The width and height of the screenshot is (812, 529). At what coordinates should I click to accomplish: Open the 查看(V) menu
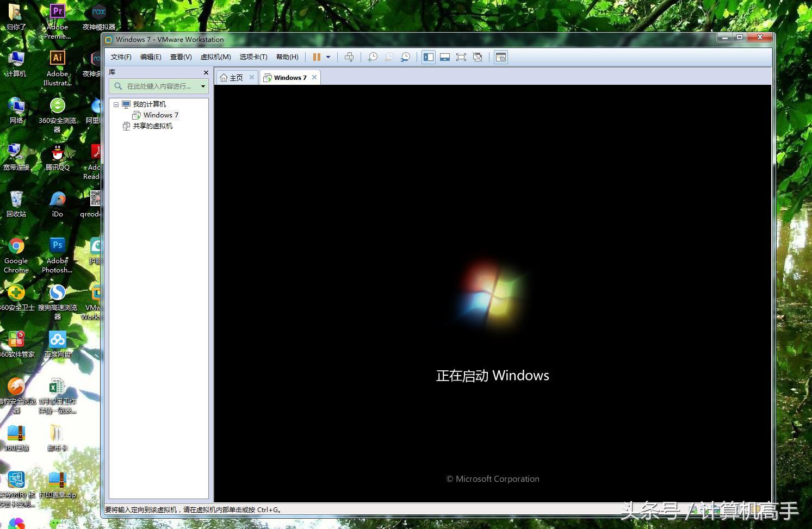click(181, 57)
